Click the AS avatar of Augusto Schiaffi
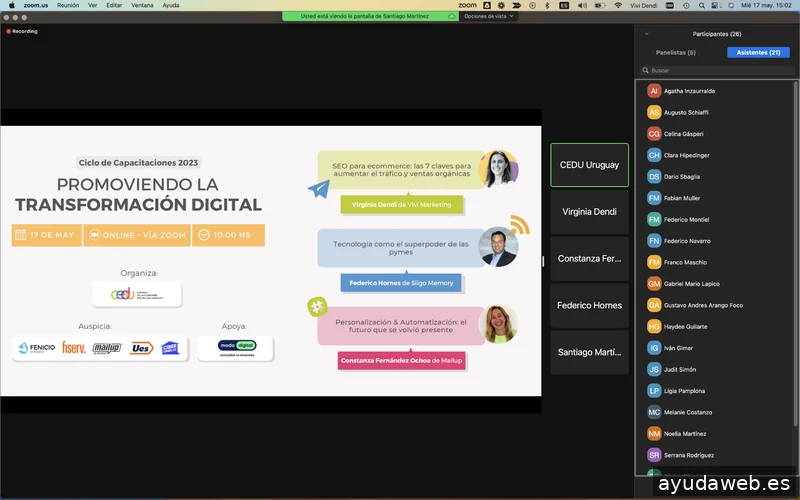This screenshot has width=800, height=500. tap(654, 112)
